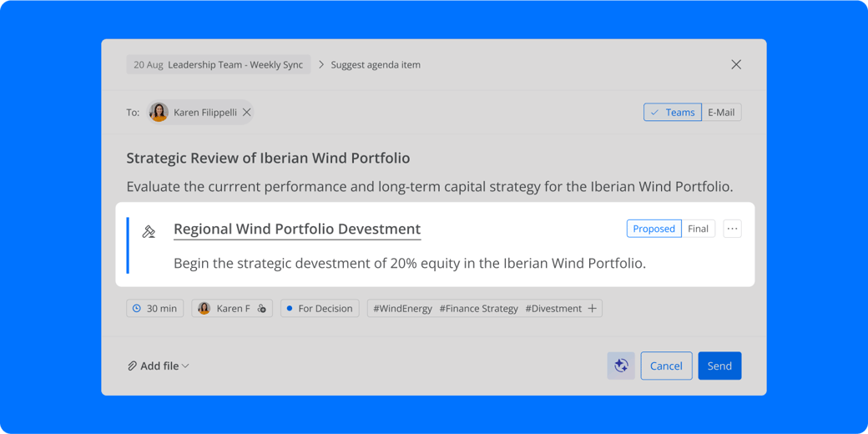Click the add person icon beside Karen F
This screenshot has height=434, width=868.
262,308
